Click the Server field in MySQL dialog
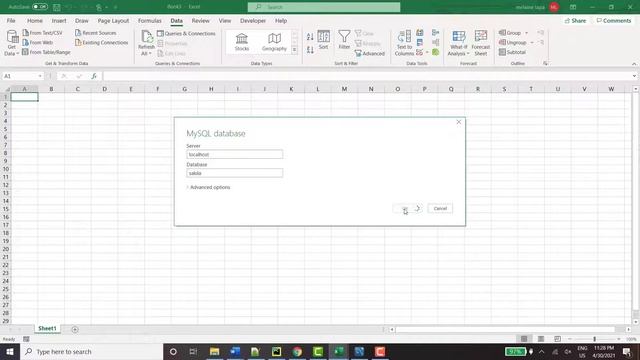The height and width of the screenshot is (360, 640). tap(234, 154)
